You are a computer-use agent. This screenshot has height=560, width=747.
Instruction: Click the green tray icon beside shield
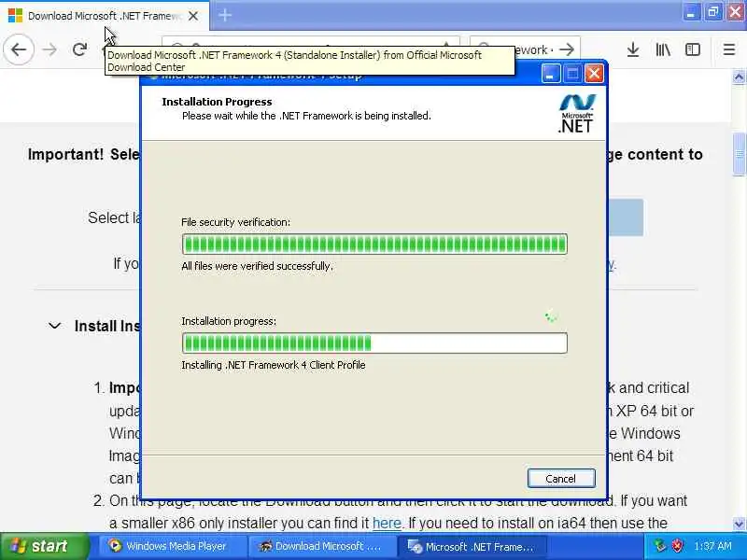coord(660,546)
